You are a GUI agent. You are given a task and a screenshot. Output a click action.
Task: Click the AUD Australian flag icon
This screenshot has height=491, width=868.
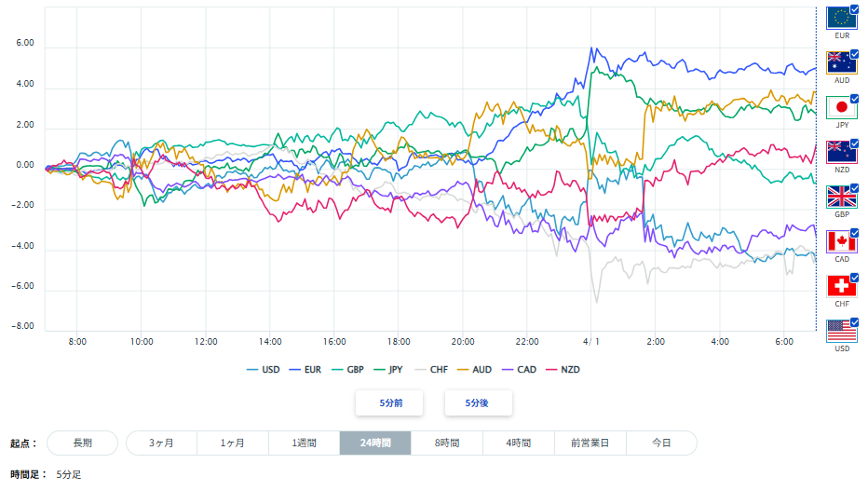click(841, 62)
